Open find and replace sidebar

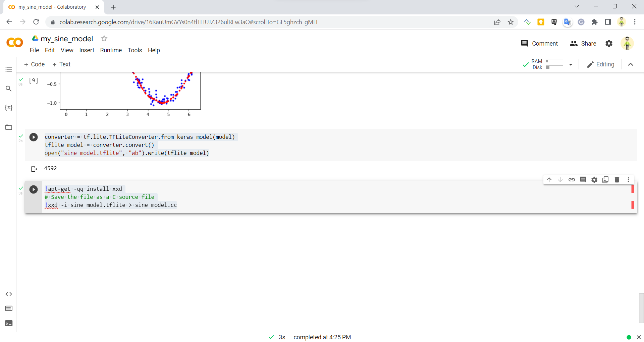(x=9, y=89)
